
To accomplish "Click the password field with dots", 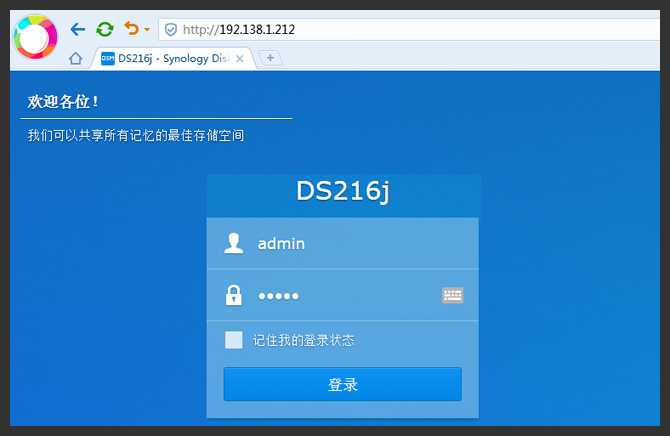I will point(343,295).
